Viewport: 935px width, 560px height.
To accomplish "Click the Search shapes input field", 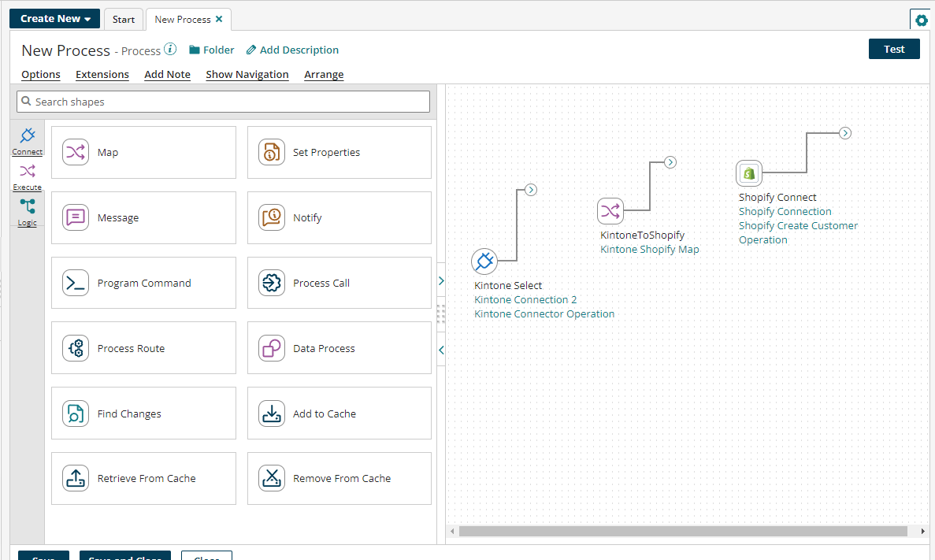I will [x=224, y=102].
